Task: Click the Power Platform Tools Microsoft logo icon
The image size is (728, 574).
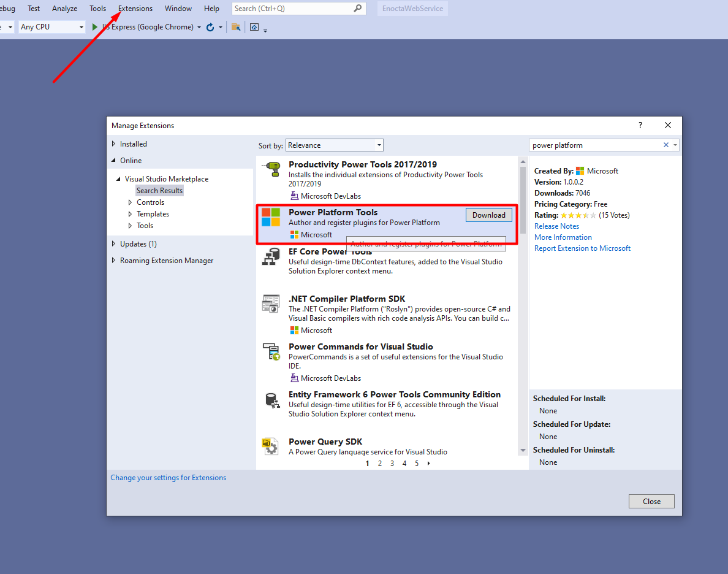Action: (x=270, y=217)
